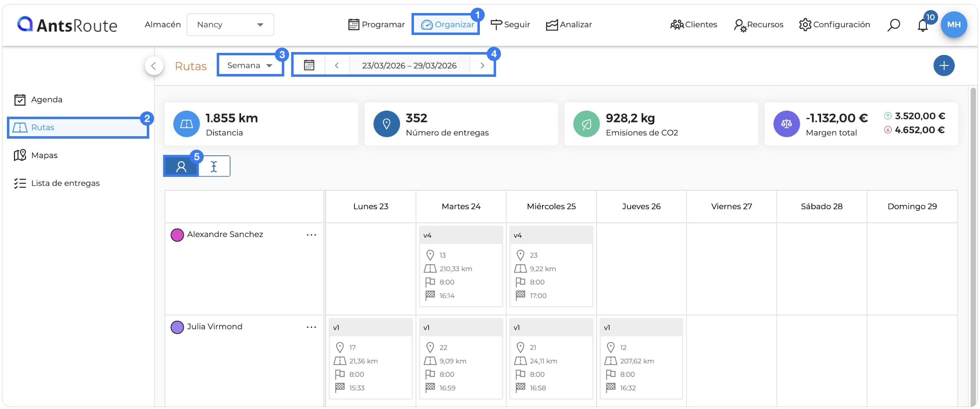The width and height of the screenshot is (980, 409).
Task: Click the 4.652,00 € cost value
Action: pos(920,130)
